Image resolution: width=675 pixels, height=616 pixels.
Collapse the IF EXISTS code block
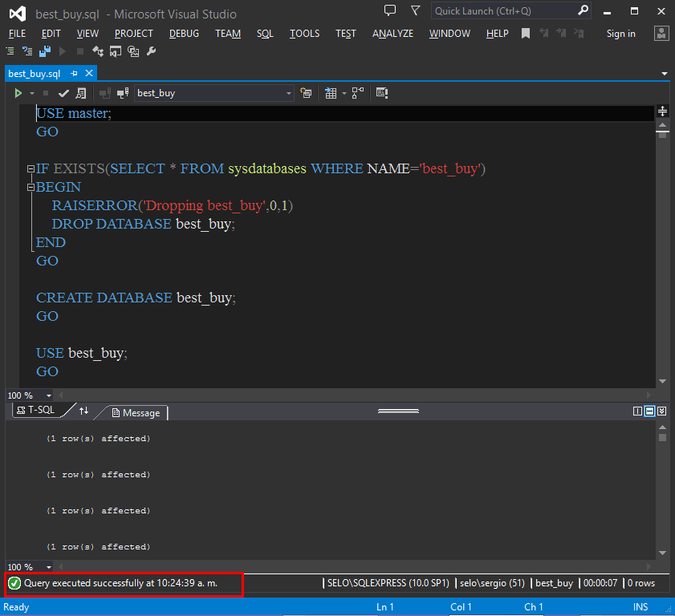(x=30, y=168)
